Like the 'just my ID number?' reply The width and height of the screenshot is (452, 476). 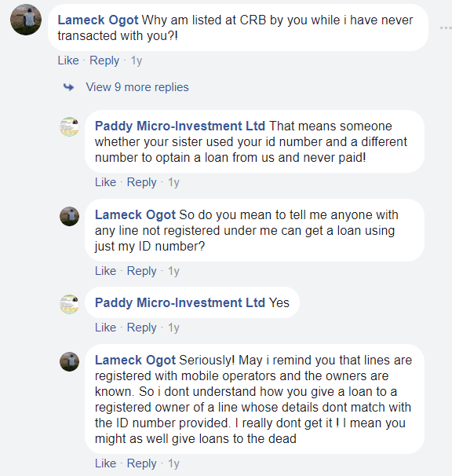106,271
